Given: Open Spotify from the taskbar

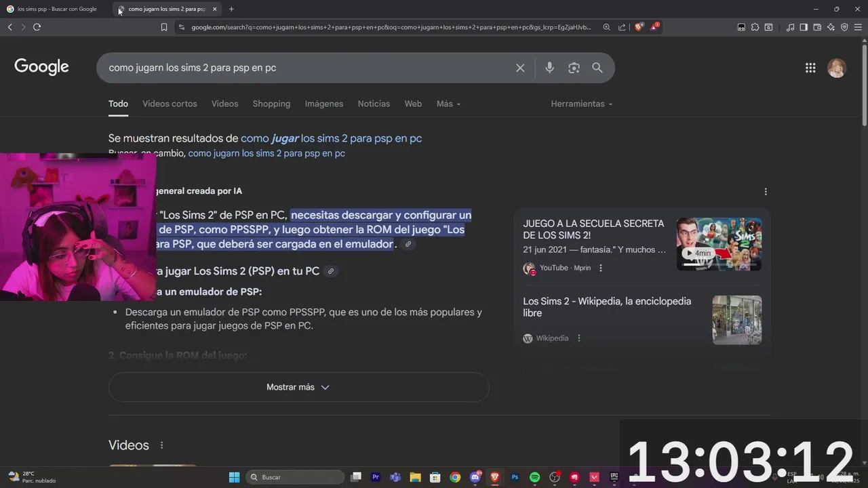Looking at the screenshot, I should tap(534, 477).
